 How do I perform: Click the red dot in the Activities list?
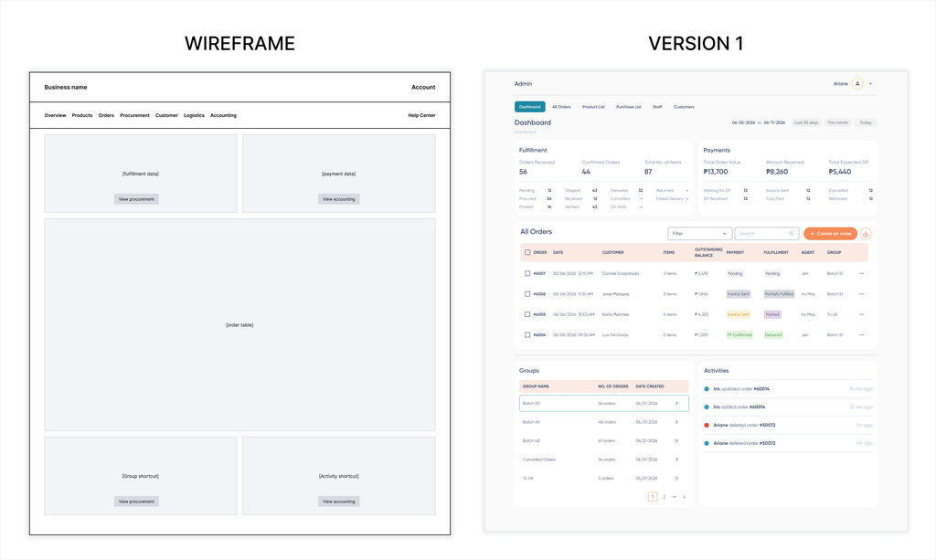pyautogui.click(x=707, y=425)
